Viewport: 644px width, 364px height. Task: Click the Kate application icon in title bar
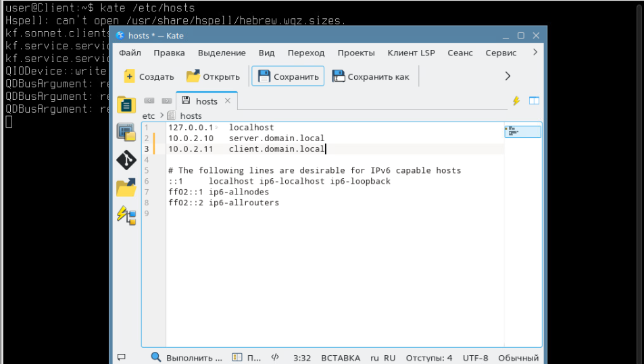click(x=120, y=35)
